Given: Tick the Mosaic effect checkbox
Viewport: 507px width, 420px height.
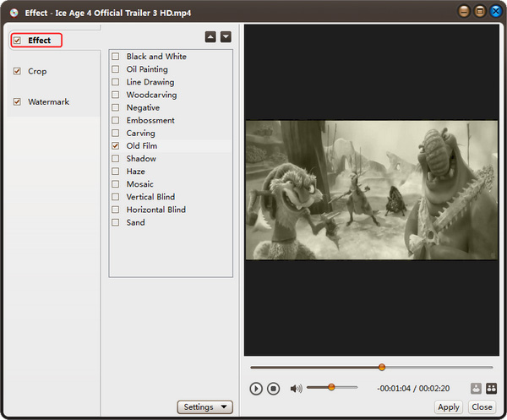Looking at the screenshot, I should click(116, 184).
